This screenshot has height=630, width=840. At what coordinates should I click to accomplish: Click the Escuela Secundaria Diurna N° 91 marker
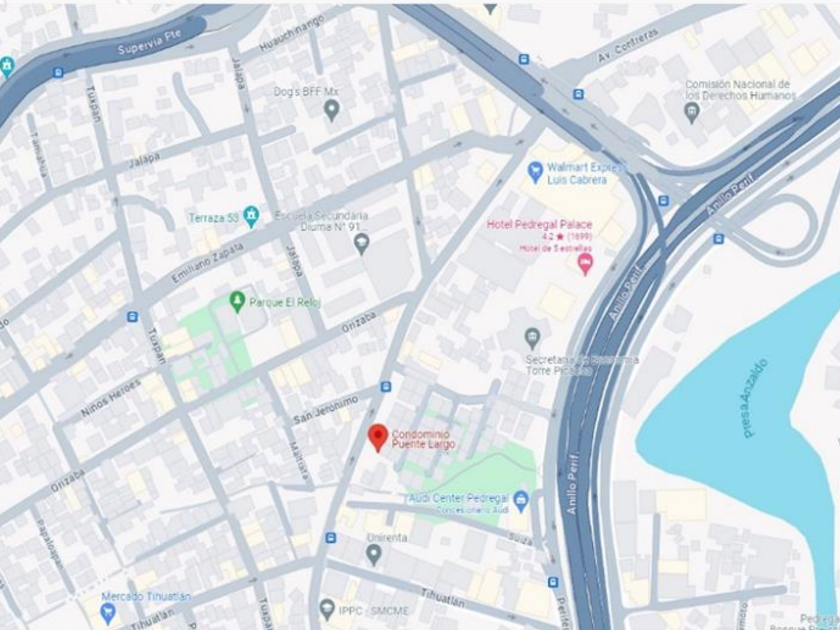tap(362, 244)
